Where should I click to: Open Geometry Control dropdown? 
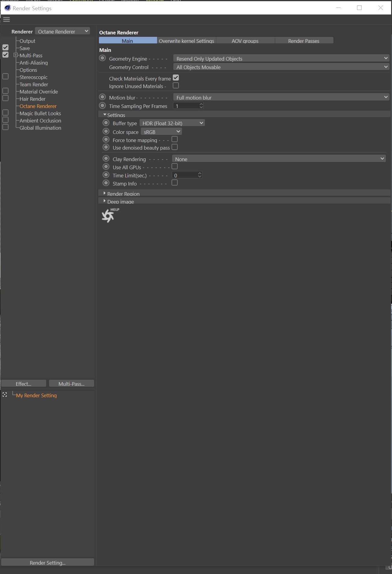tap(281, 67)
